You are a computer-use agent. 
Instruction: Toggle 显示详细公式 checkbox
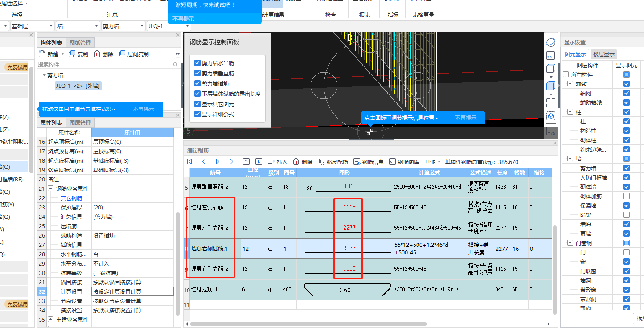197,114
